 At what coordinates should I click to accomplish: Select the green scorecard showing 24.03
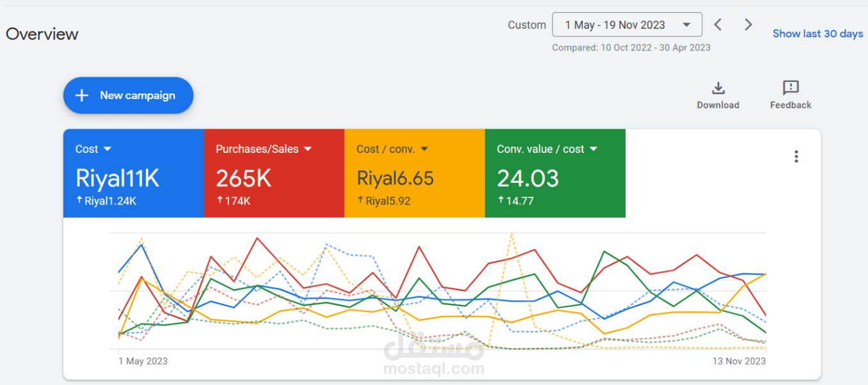[x=555, y=173]
